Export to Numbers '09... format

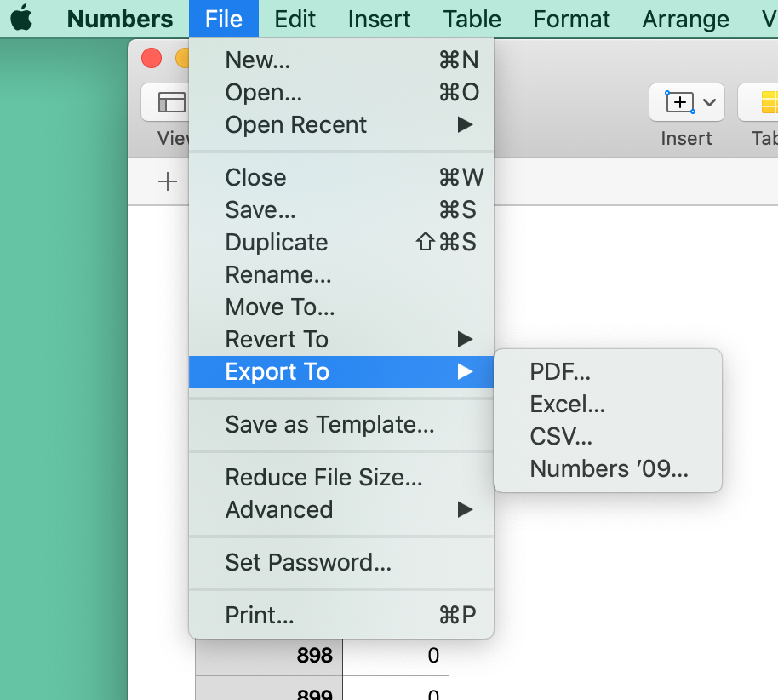tap(608, 468)
